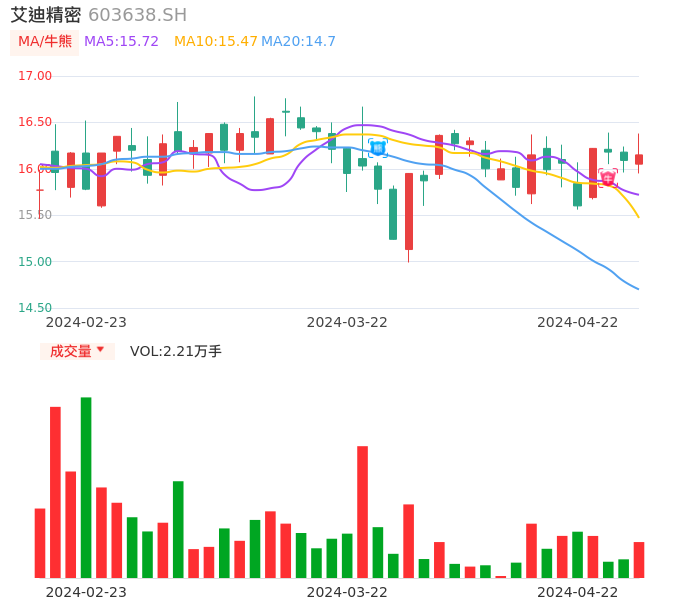This screenshot has height=606, width=686.
Task: Click the first red volume bar on left
Action: pos(40,543)
